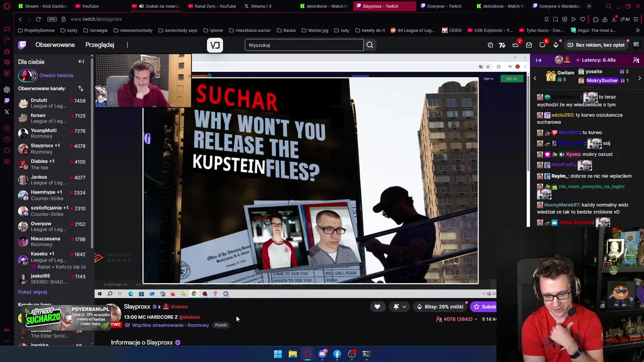The height and width of the screenshot is (362, 644).
Task: Click Pokaż więcej to show more channels
Action: (x=32, y=292)
